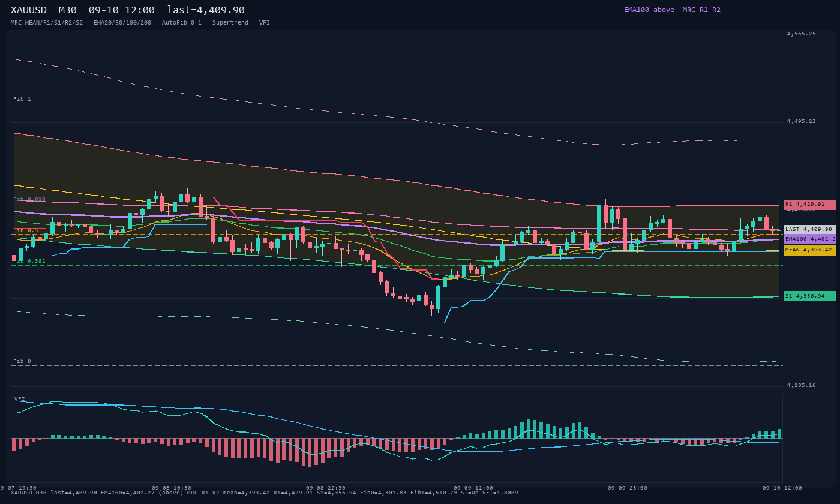
Task: Click the 4,285.16 price axis label
Action: [x=802, y=385]
